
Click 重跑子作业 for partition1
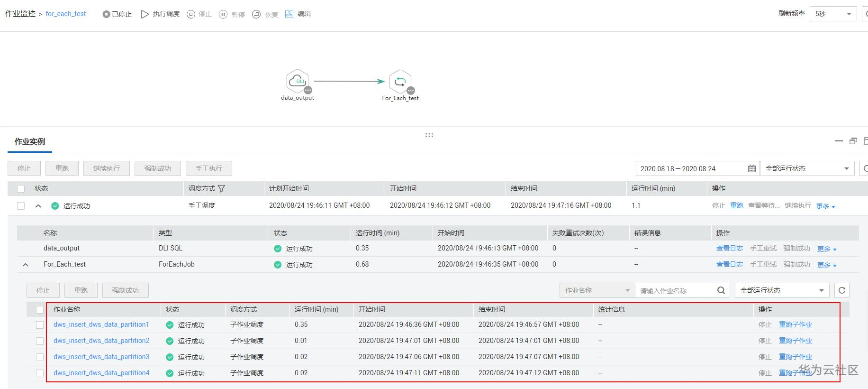pos(796,324)
